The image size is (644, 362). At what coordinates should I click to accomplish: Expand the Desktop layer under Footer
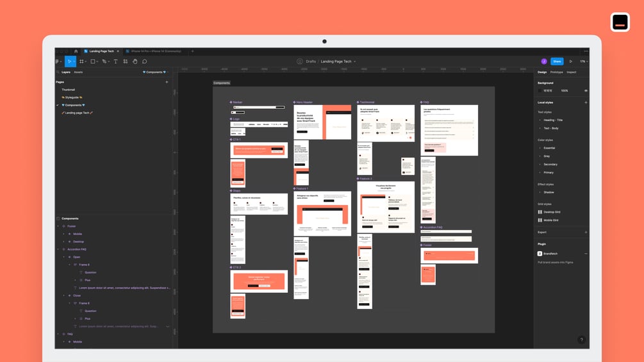[63, 242]
